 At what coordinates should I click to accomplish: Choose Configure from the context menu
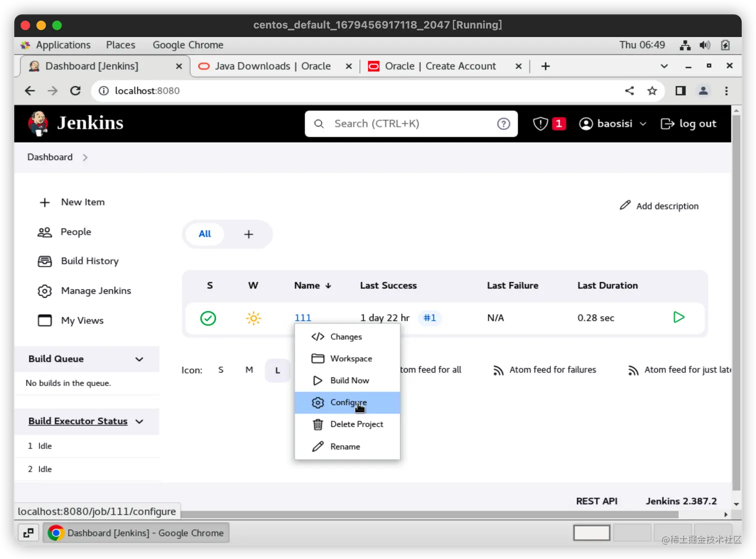click(x=347, y=402)
